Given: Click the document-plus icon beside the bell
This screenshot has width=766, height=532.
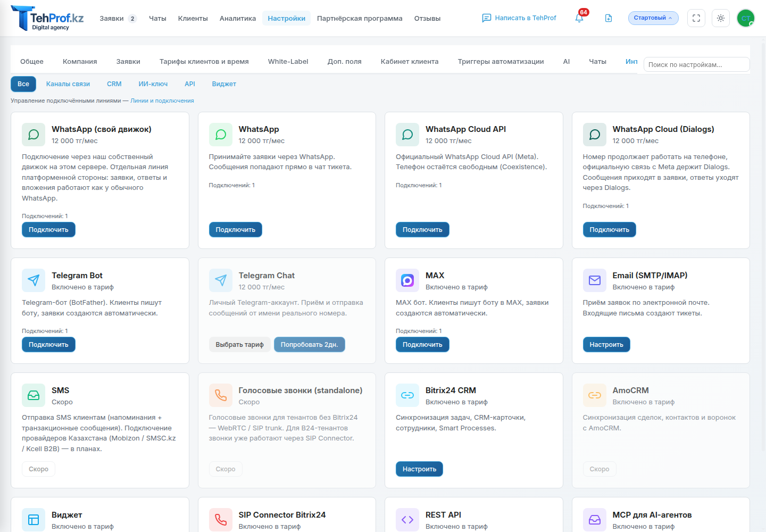Looking at the screenshot, I should tap(609, 18).
